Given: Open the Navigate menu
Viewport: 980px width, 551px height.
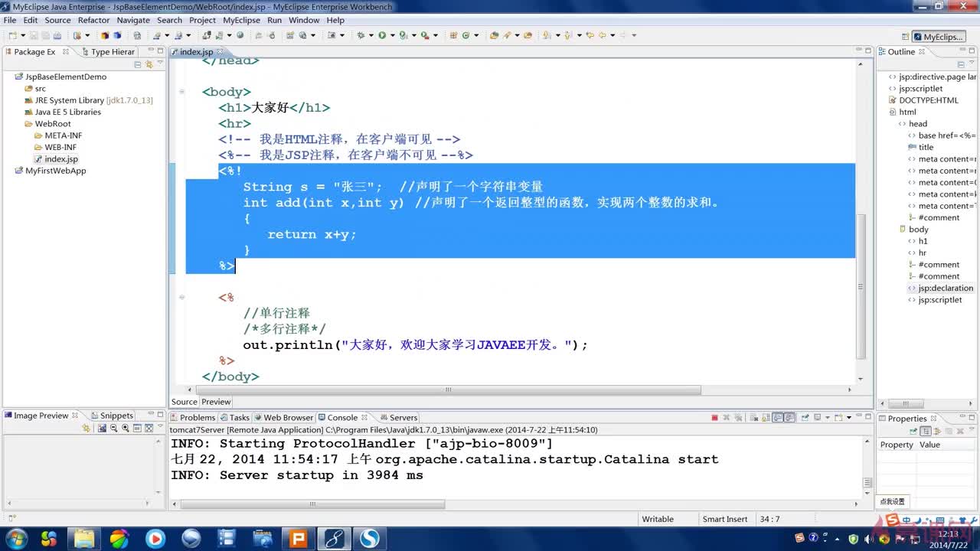Looking at the screenshot, I should pyautogui.click(x=133, y=21).
